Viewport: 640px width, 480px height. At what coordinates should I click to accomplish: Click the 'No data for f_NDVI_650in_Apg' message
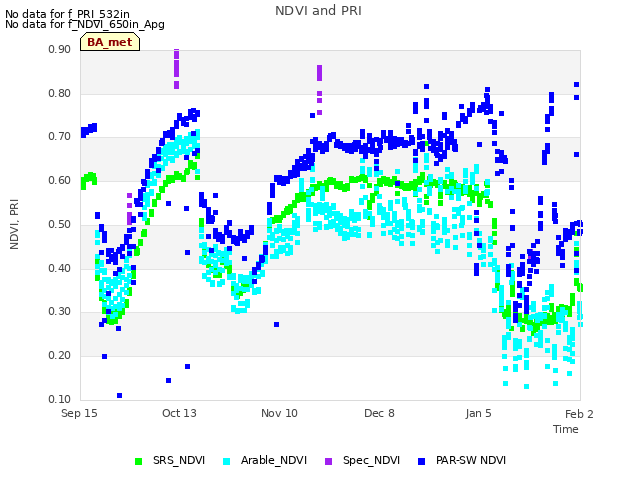[85, 24]
